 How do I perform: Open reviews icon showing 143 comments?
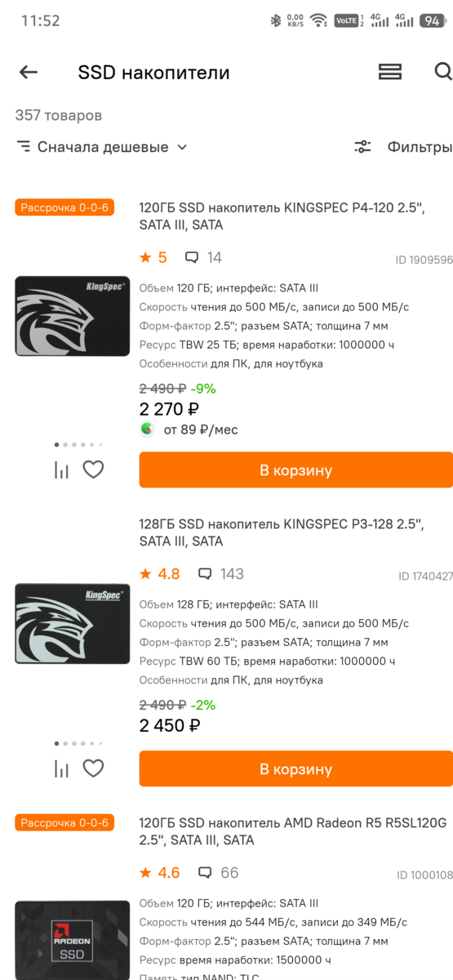[205, 574]
